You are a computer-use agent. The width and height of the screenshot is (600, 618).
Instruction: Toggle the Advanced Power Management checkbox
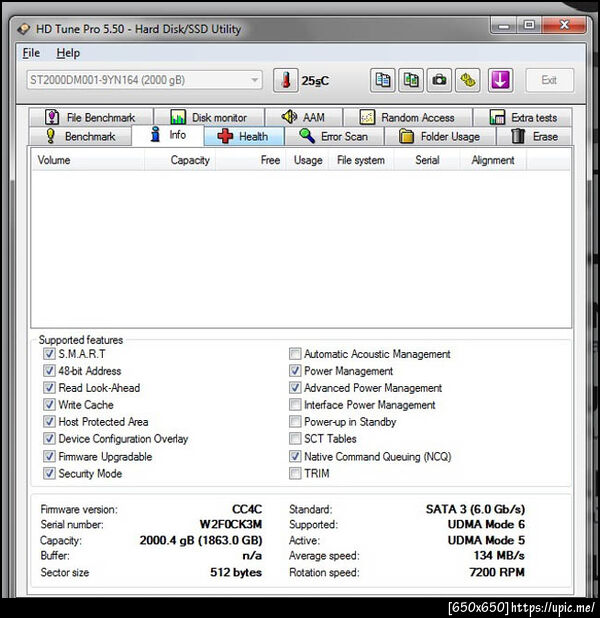(295, 387)
